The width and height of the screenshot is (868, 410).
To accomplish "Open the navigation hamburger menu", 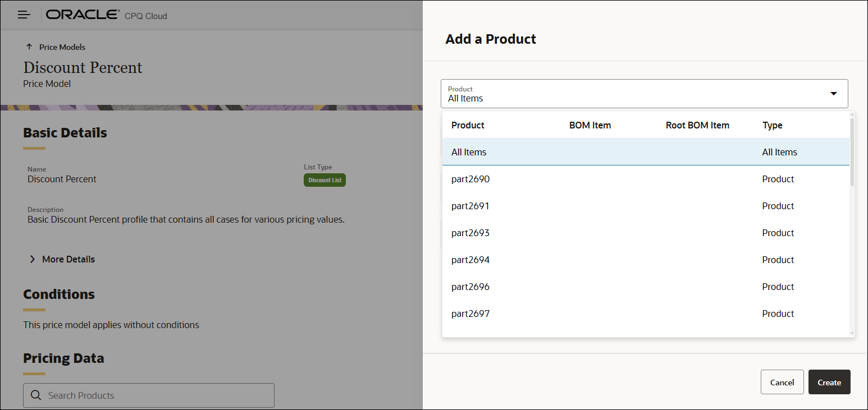I will (x=23, y=14).
